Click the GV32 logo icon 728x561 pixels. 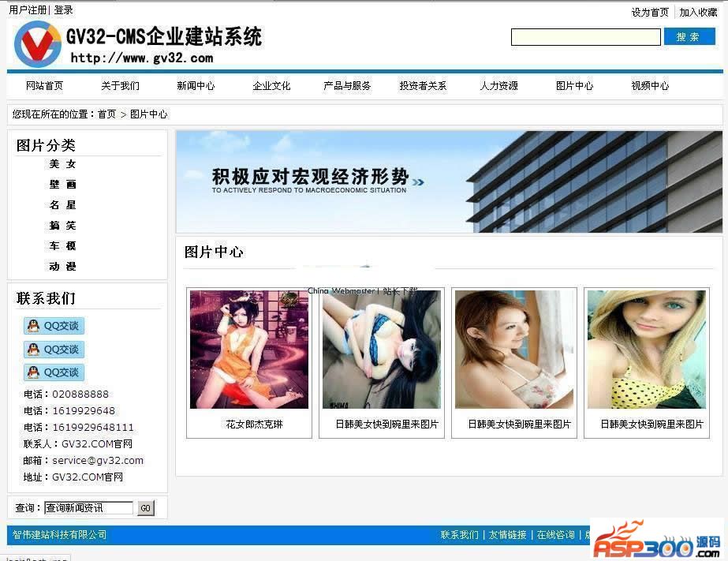click(x=38, y=44)
